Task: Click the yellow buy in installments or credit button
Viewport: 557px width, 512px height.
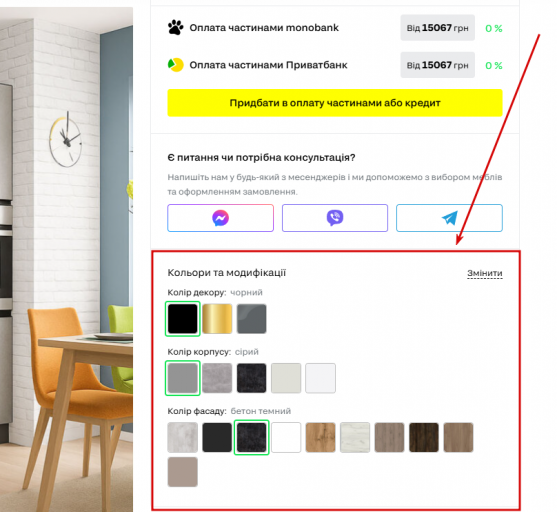Action: [335, 103]
